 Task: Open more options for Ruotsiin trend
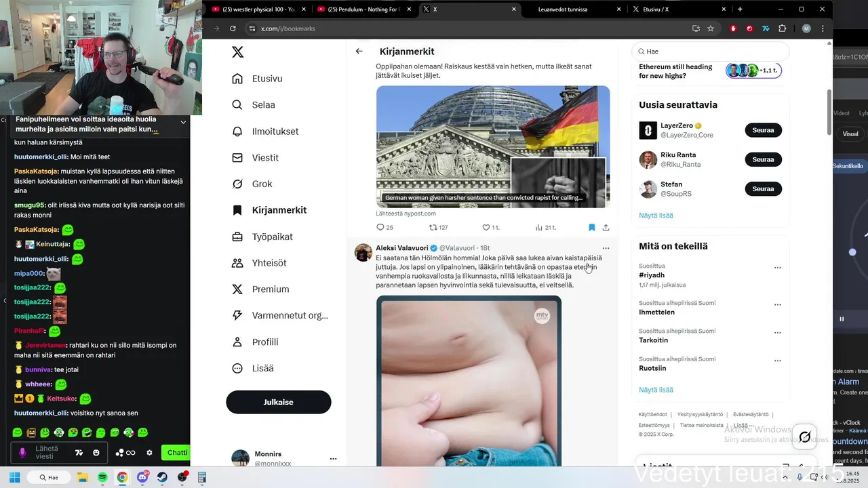778,361
